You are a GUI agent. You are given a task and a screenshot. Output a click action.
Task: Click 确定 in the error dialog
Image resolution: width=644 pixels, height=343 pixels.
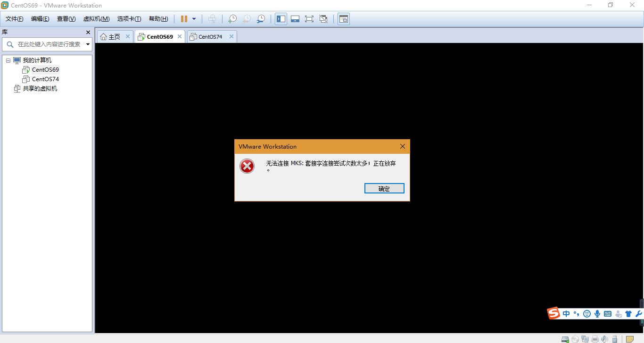click(384, 188)
